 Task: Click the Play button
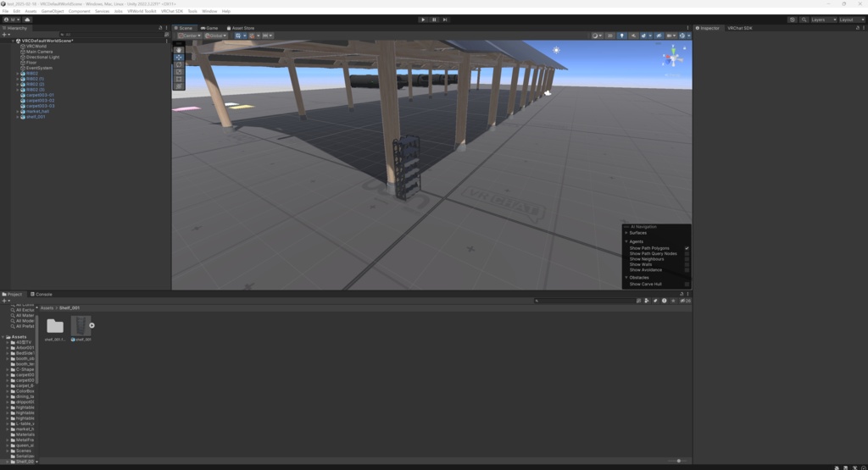tap(423, 19)
